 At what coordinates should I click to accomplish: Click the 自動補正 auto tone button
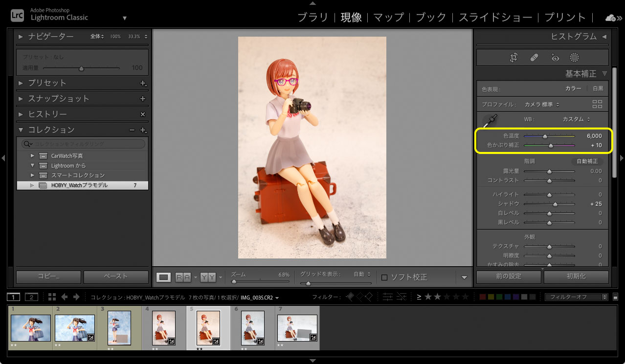click(587, 161)
